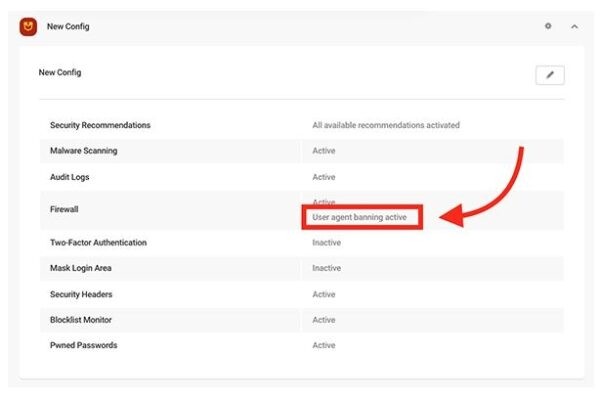Click 'All available recommendations activated' value
This screenshot has height=399, width=600.
(386, 125)
